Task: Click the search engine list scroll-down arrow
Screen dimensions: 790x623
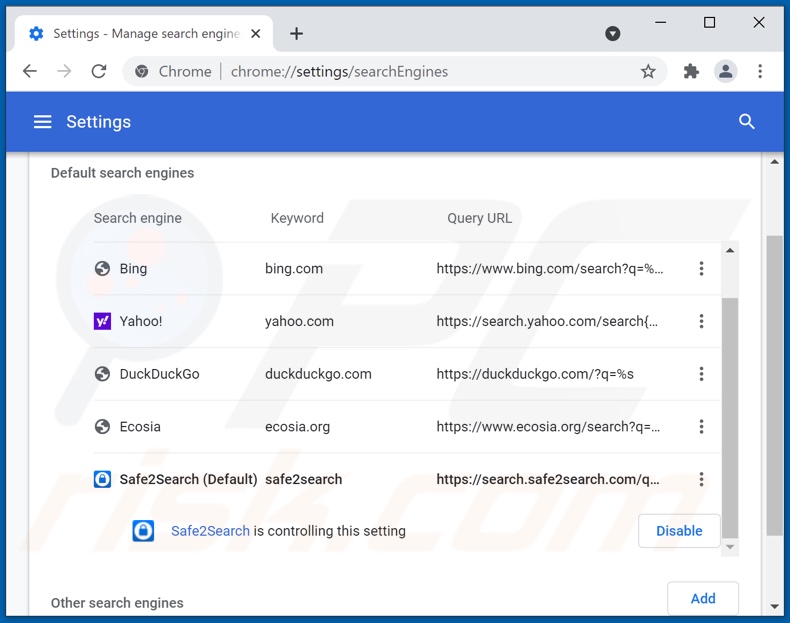Action: point(730,547)
